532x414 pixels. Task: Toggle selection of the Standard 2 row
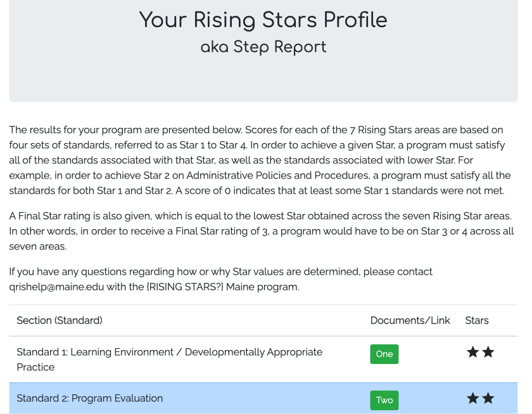coord(190,399)
